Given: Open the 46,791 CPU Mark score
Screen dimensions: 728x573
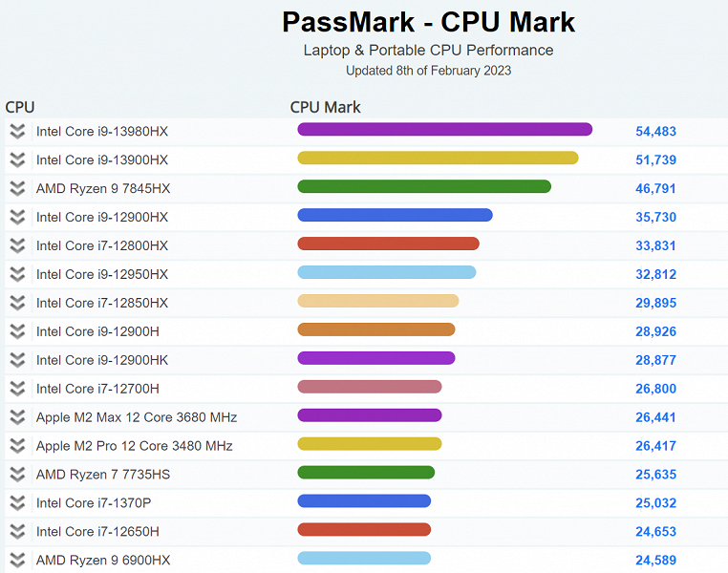Looking at the screenshot, I should coord(655,189).
